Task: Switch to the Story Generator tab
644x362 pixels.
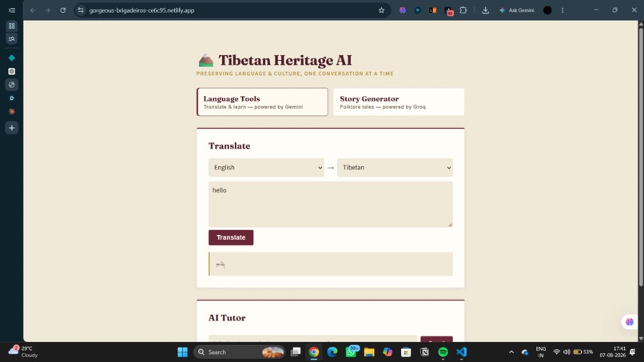Action: [x=399, y=102]
